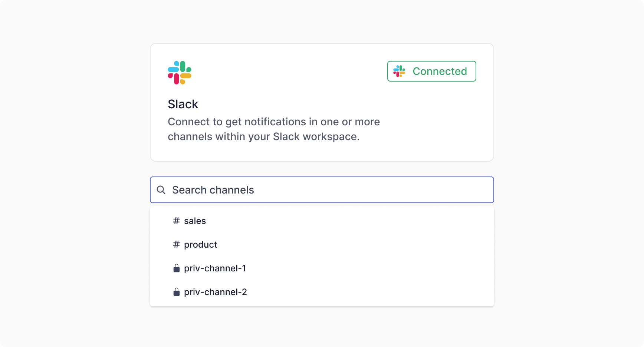Click the magnifying glass search icon
This screenshot has width=644, height=347.
(161, 190)
